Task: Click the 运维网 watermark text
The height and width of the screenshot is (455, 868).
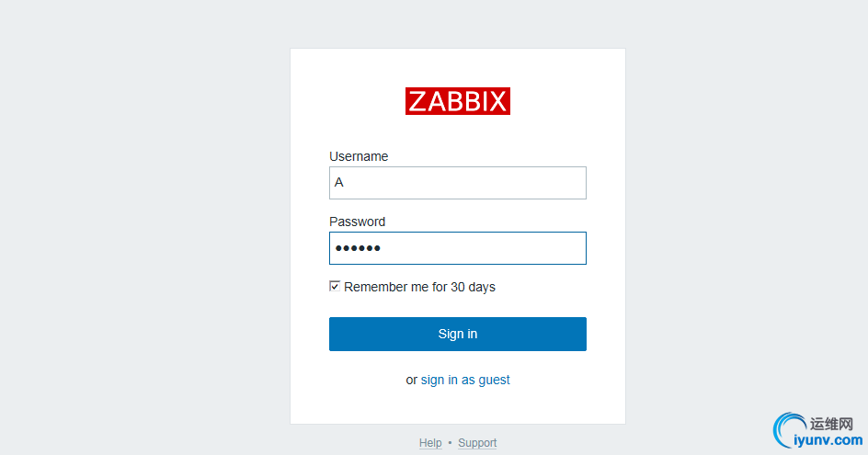Action: click(x=833, y=425)
